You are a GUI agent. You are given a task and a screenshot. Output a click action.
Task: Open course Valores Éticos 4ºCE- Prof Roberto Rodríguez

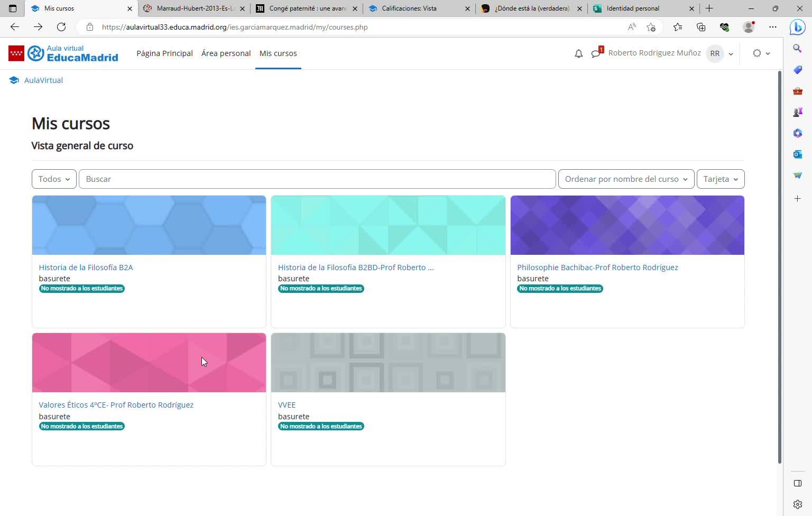coord(116,405)
